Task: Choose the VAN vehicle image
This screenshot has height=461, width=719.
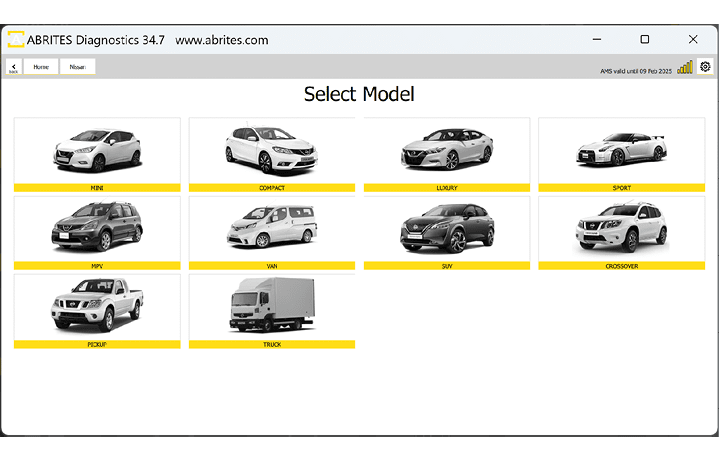Action: (x=272, y=228)
